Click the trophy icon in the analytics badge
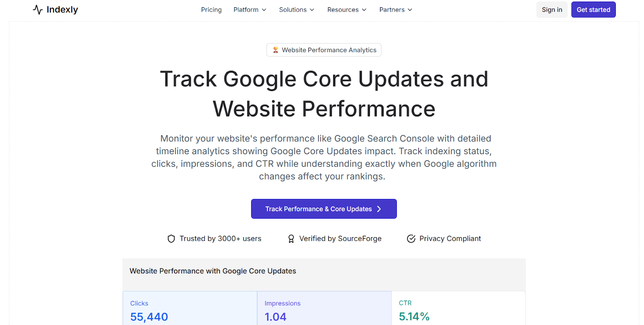 (x=275, y=50)
